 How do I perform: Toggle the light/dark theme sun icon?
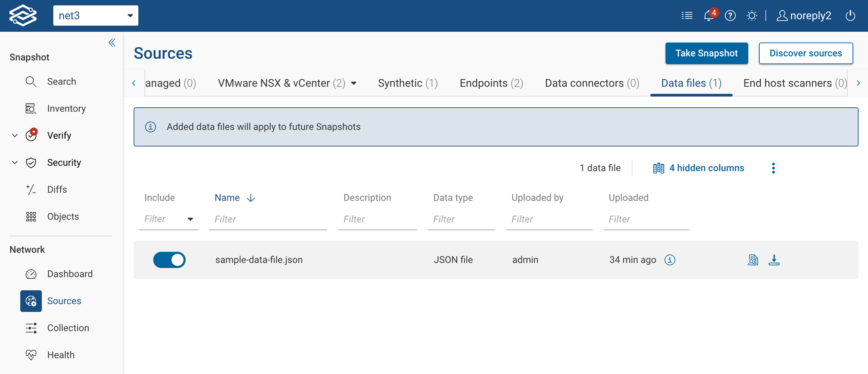pyautogui.click(x=752, y=16)
